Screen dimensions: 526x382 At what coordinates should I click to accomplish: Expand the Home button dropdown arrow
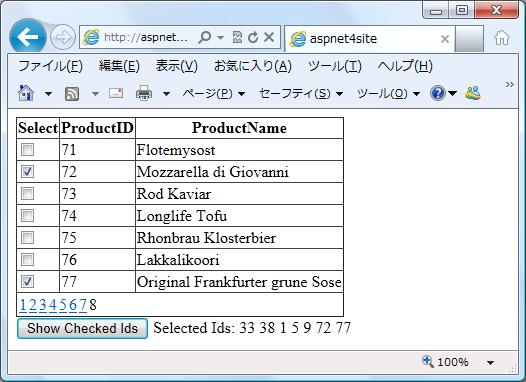[48, 94]
